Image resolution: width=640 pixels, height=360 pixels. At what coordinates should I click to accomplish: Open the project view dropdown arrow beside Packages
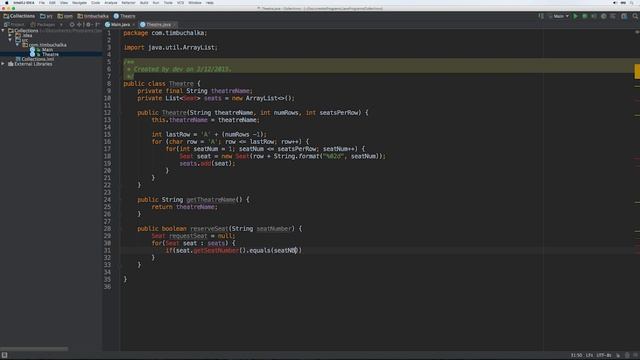click(x=61, y=24)
